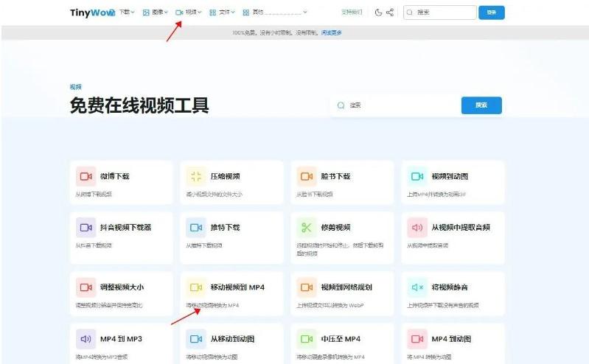The height and width of the screenshot is (364, 589).
Task: Click the TinyWow logo
Action: [92, 13]
